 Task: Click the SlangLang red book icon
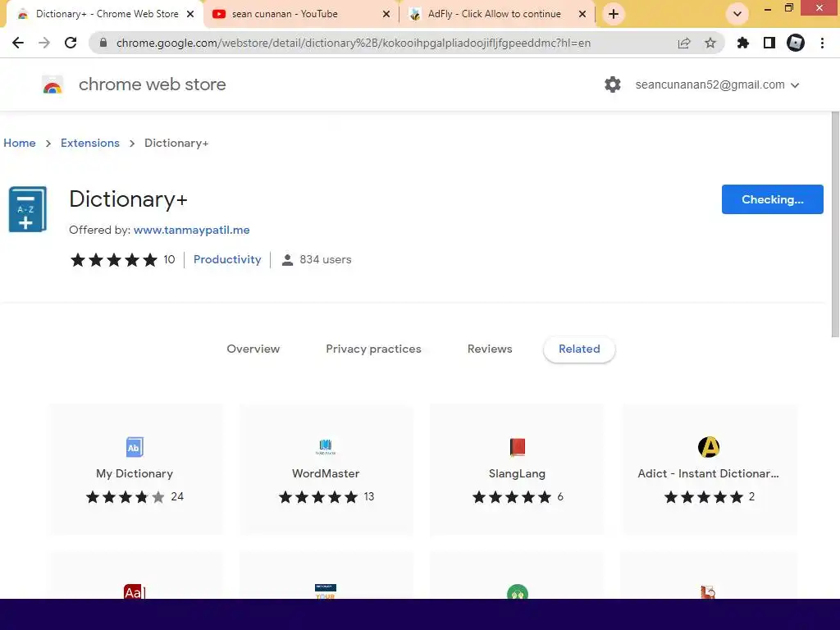517,447
